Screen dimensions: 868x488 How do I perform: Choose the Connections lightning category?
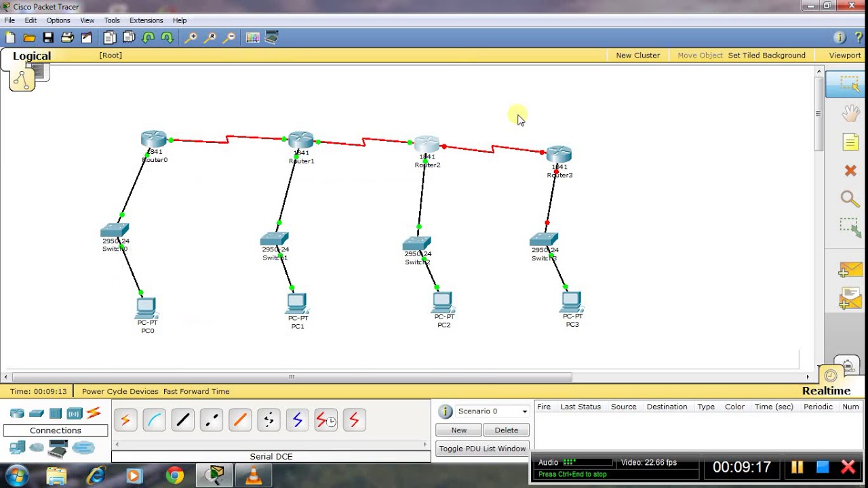(94, 413)
